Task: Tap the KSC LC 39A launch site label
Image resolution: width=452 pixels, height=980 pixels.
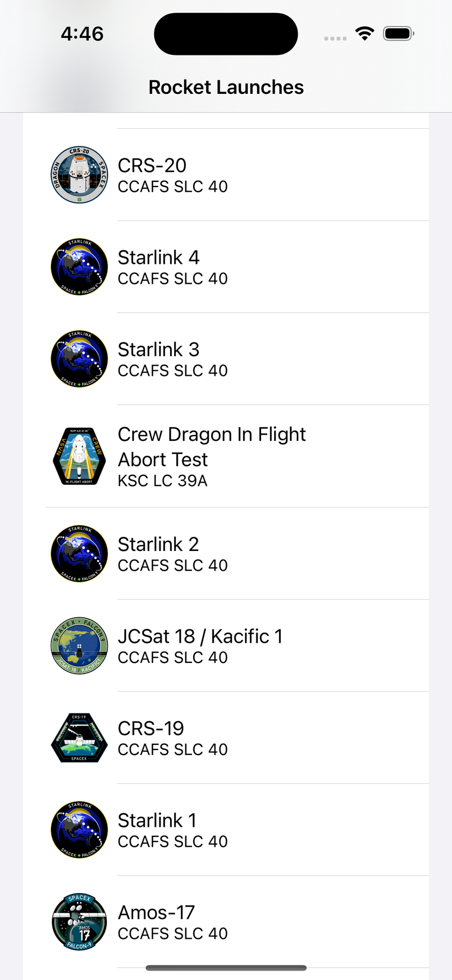Action: pos(163,481)
